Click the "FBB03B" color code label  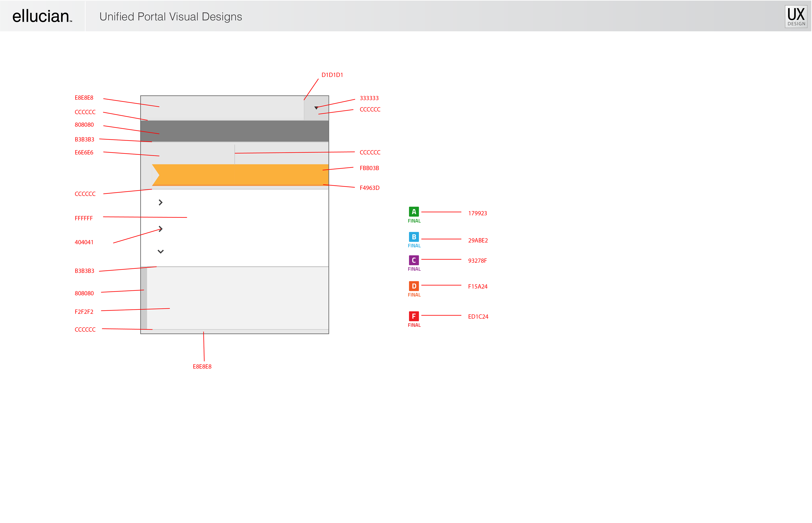pos(369,168)
